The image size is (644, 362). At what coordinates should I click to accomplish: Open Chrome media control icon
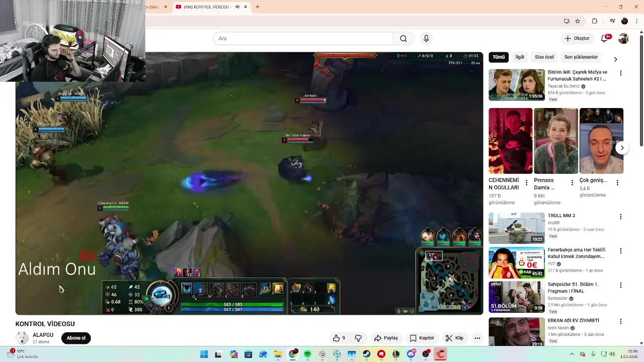pos(612,21)
